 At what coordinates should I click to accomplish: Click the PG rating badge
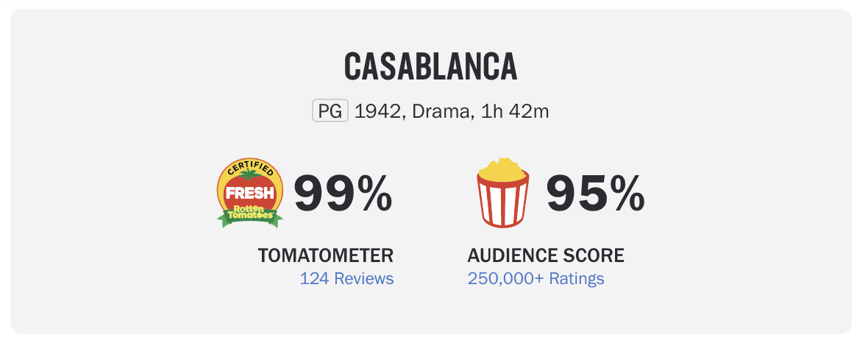click(330, 111)
